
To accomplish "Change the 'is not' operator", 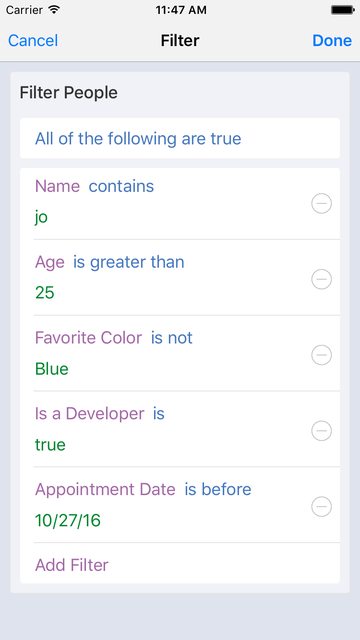I will coord(171,338).
